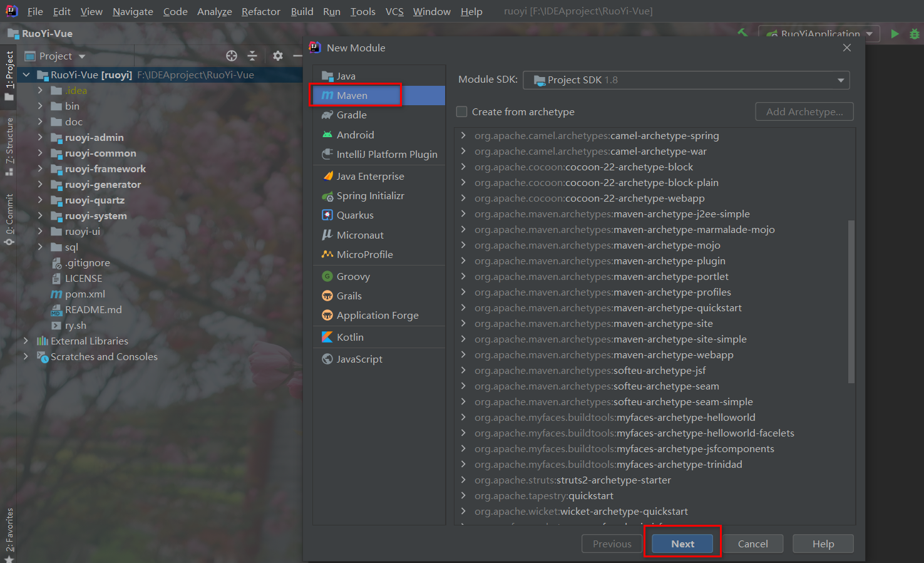Screen dimensions: 924x563
Task: Click the Cancel button
Action: point(752,544)
